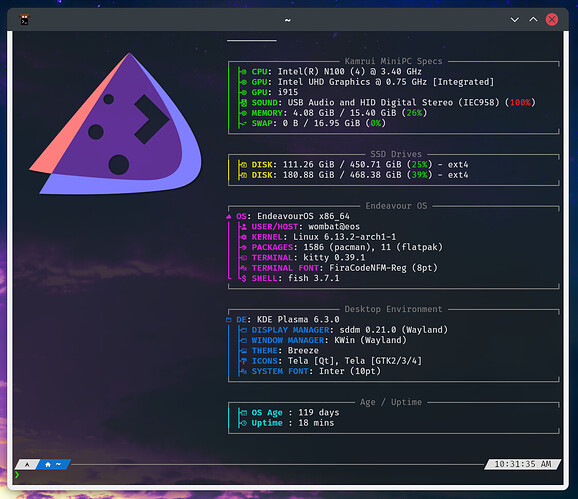This screenshot has width=578, height=499.
Task: Click the 26% memory percentage
Action: pyautogui.click(x=414, y=113)
